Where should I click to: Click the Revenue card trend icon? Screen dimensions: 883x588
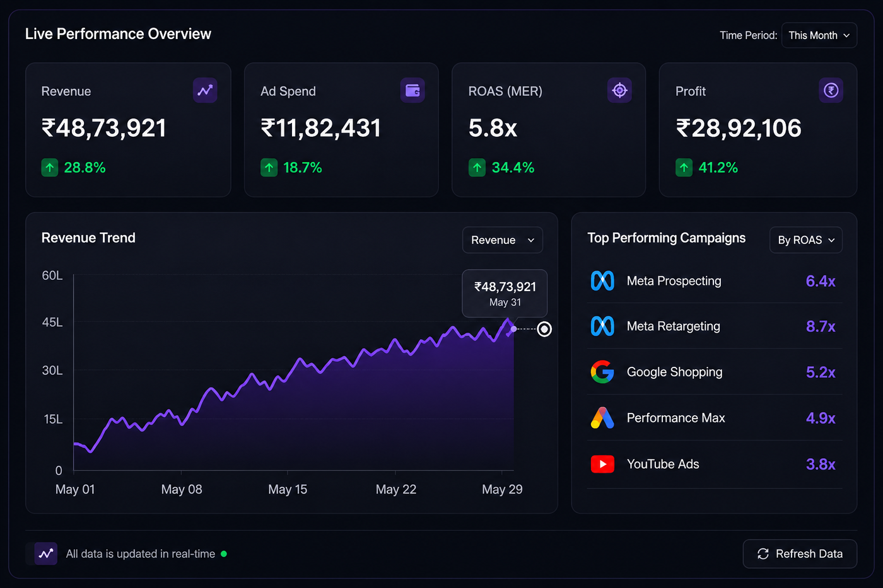point(205,91)
